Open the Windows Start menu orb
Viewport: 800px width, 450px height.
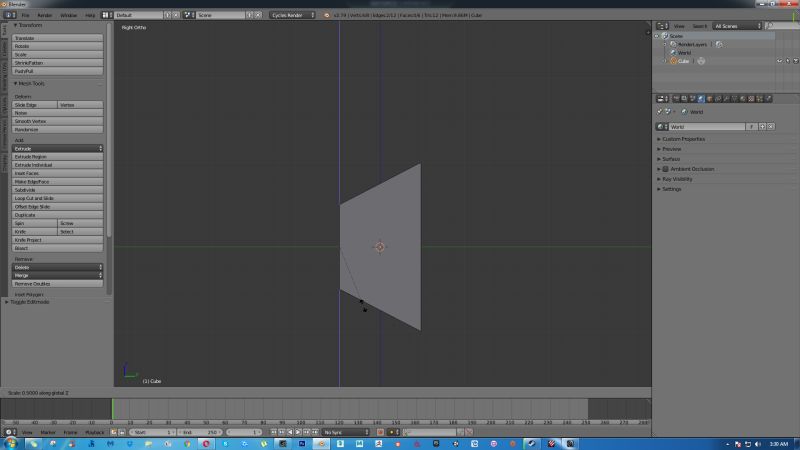[x=11, y=444]
